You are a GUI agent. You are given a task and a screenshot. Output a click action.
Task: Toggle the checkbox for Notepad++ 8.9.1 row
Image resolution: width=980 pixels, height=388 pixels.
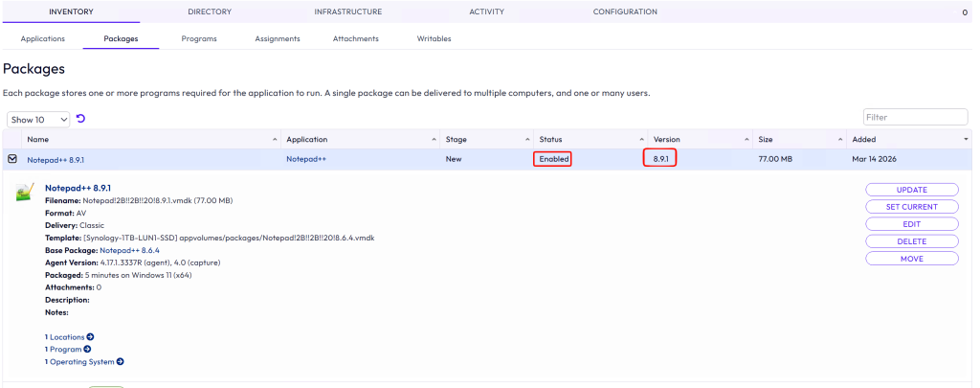click(x=11, y=159)
